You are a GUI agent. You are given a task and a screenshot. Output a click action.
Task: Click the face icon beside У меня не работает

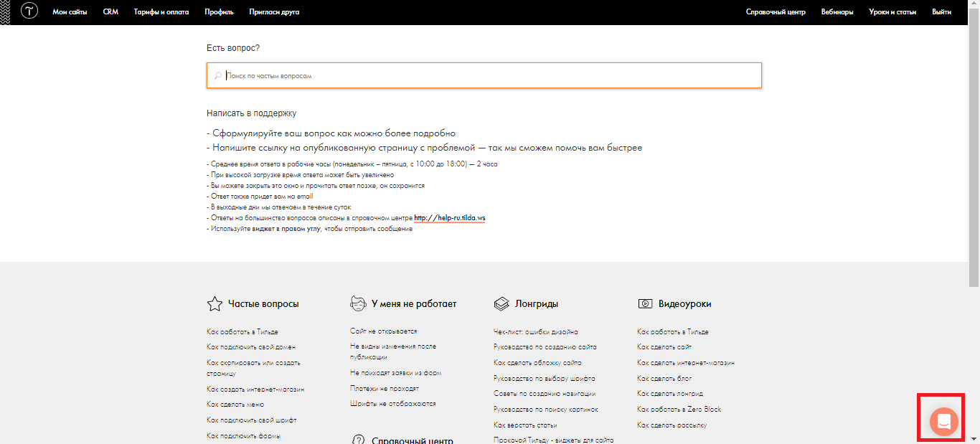click(358, 303)
